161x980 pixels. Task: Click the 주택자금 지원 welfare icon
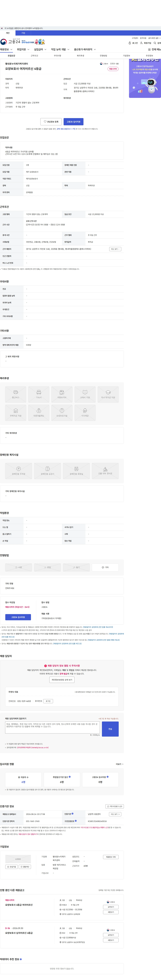(x=16, y=413)
